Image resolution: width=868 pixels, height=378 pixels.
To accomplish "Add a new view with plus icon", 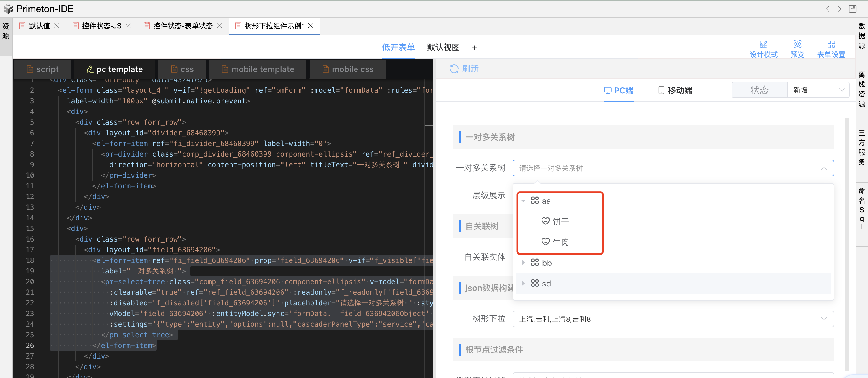I will [x=474, y=48].
